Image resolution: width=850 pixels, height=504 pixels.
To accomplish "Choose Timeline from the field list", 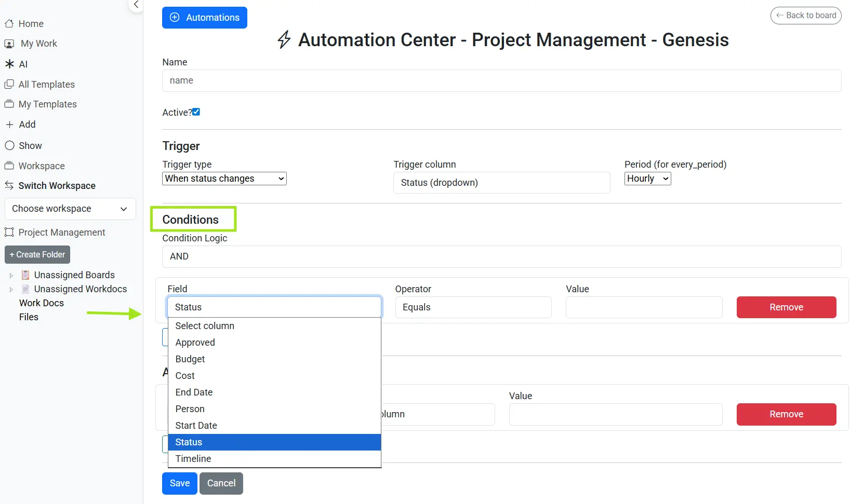I will 275,459.
